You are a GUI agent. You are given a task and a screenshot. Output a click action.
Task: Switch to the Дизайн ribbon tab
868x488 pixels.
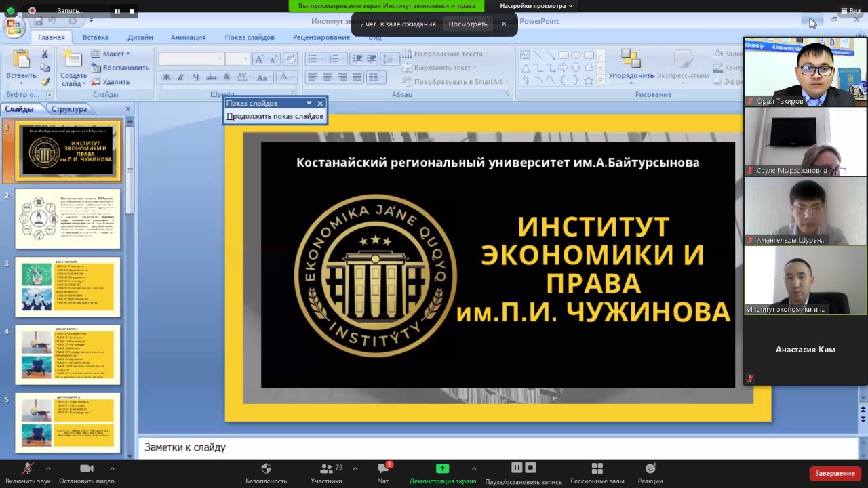coord(140,37)
